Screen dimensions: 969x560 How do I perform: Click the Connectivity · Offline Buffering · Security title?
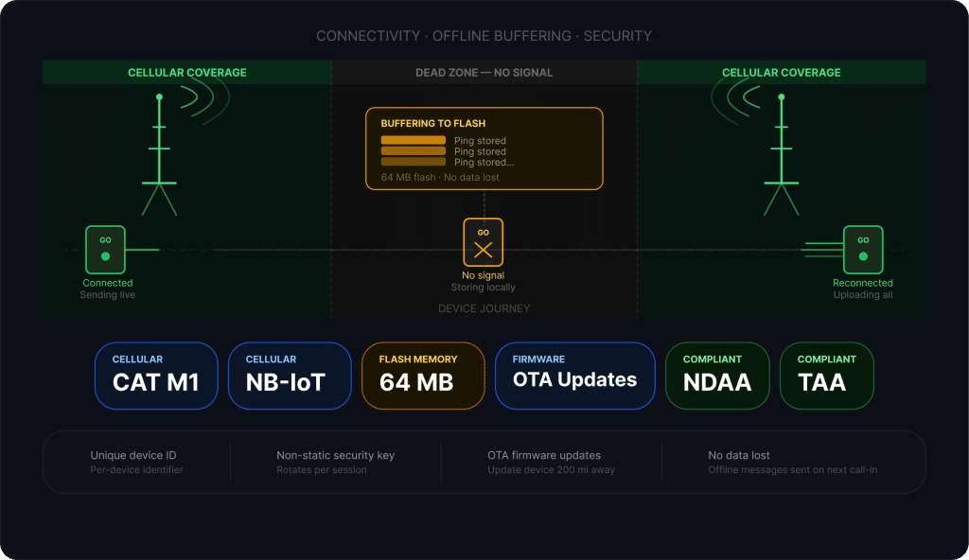tap(484, 36)
